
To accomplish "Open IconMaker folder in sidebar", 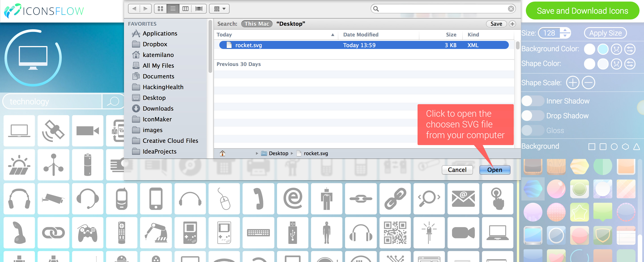I will point(157,119).
